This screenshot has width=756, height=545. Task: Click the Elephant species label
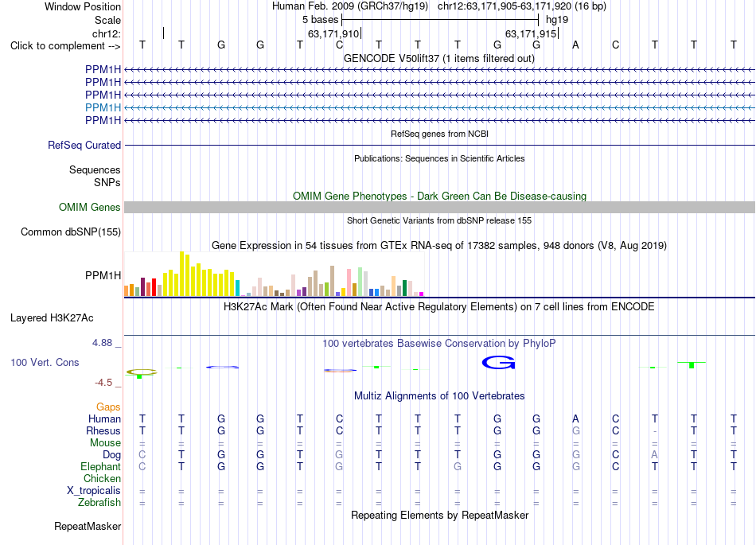100,466
